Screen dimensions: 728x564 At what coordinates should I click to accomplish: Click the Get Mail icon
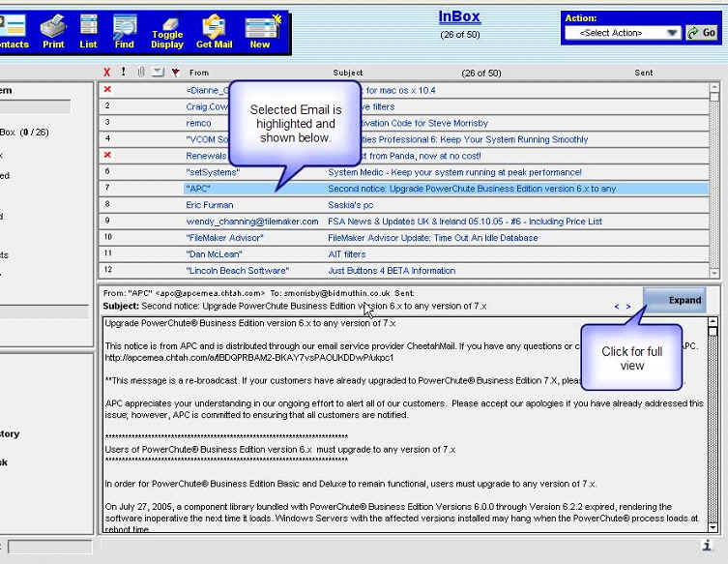coord(214,32)
